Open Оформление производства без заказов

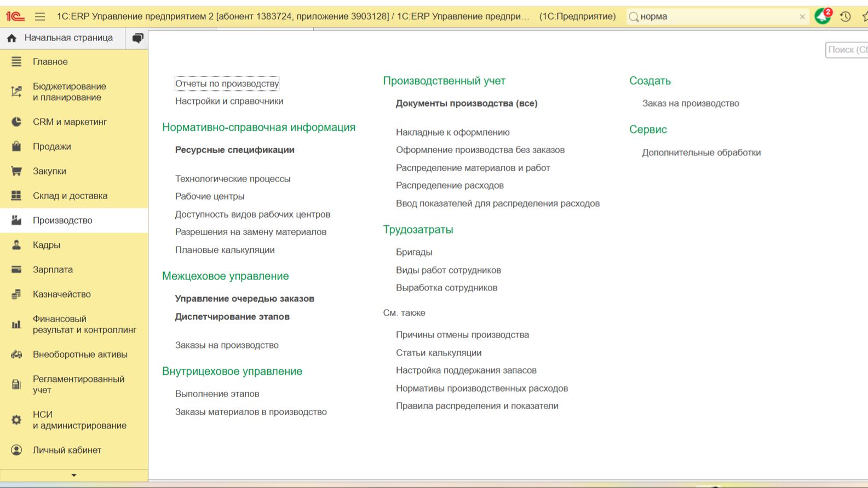click(x=480, y=150)
